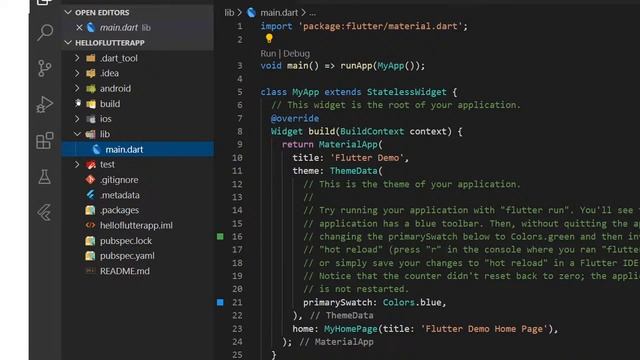Image resolution: width=640 pixels, height=360 pixels.
Task: Expand the .dart_tool folder
Action: point(77,58)
